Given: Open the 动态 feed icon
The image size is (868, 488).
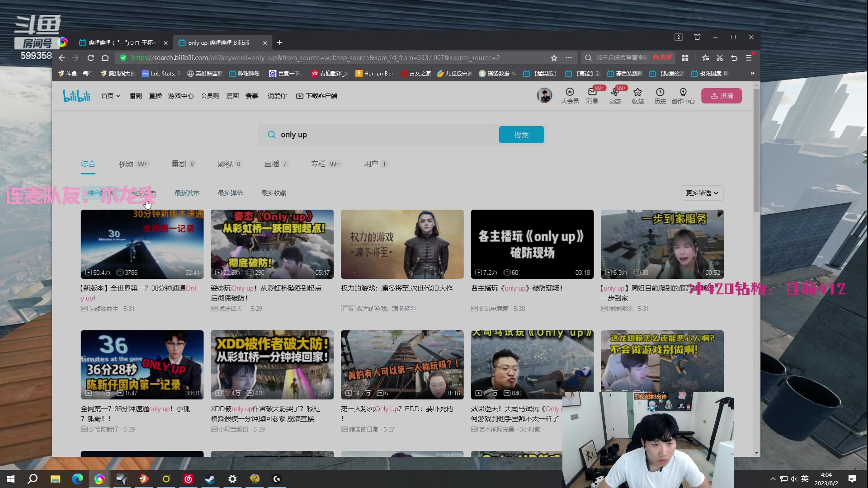Looking at the screenshot, I should (x=615, y=96).
